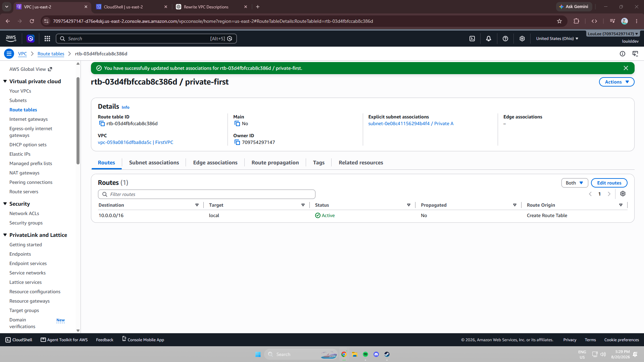
Task: Open CloudShell in footer bar
Action: pyautogui.click(x=19, y=340)
